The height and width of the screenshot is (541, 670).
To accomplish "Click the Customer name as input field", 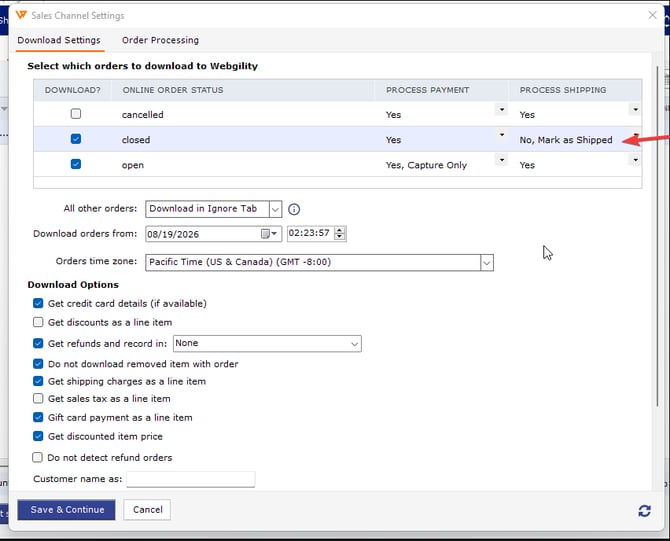I will tap(191, 479).
